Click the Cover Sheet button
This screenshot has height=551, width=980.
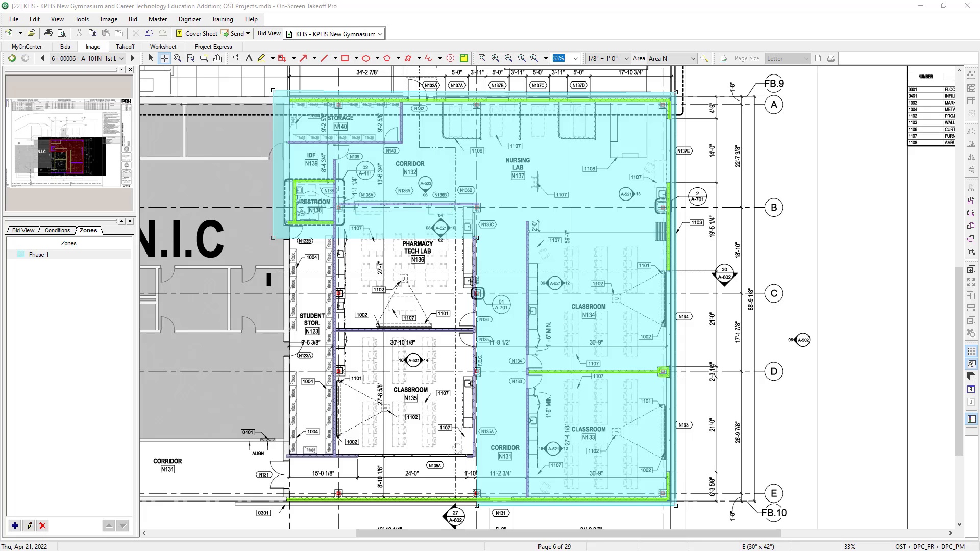tap(197, 33)
